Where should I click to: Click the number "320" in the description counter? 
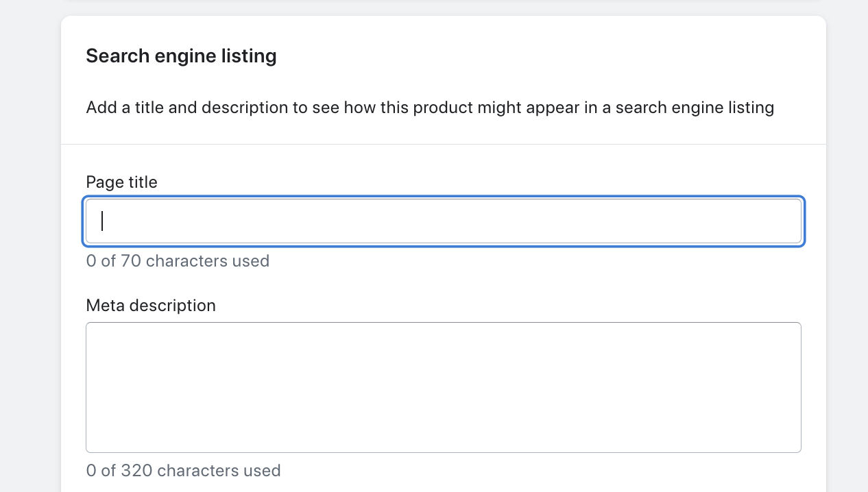coord(136,471)
